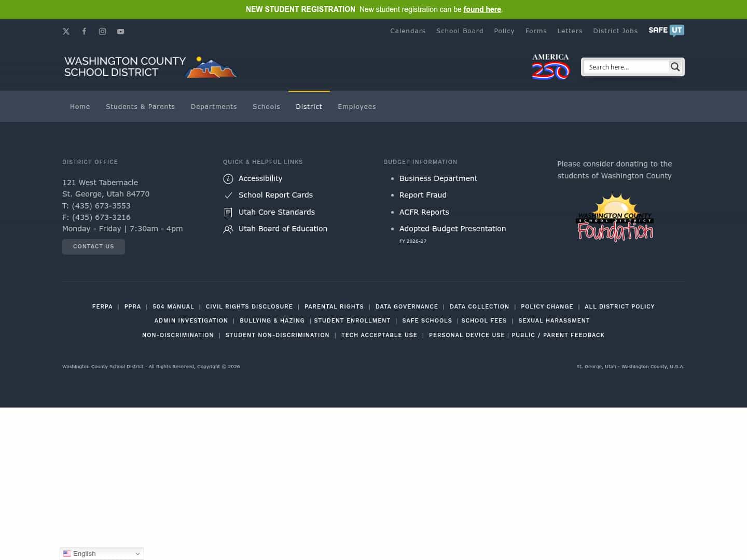
Task: Open the Schools menu
Action: (266, 107)
